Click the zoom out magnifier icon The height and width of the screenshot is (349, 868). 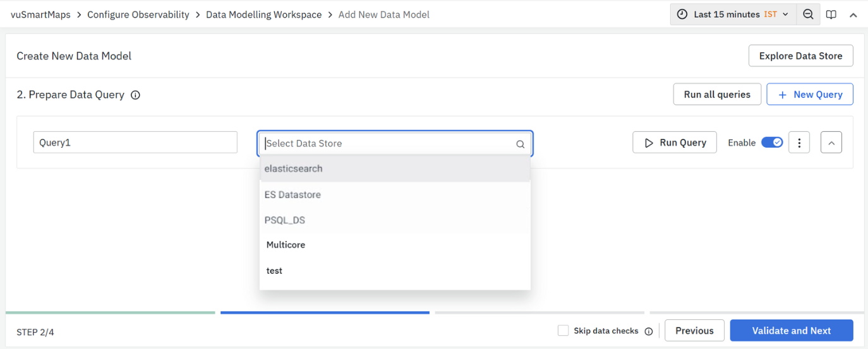click(808, 15)
